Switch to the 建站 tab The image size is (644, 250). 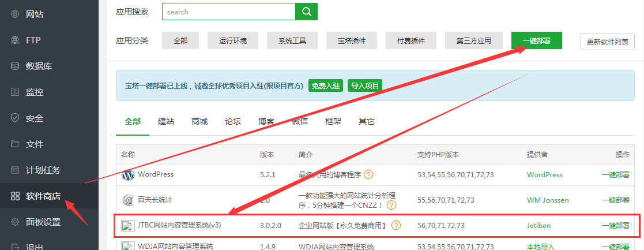click(x=166, y=121)
